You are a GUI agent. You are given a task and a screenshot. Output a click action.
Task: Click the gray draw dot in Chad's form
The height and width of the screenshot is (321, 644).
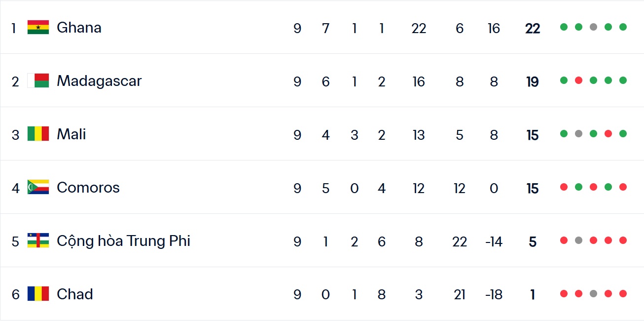[593, 294]
